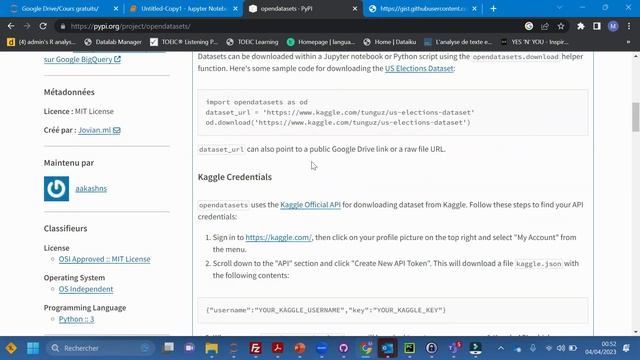Image resolution: width=640 pixels, height=360 pixels.
Task: Open the https://kaggle.com/ link
Action: click(278, 237)
